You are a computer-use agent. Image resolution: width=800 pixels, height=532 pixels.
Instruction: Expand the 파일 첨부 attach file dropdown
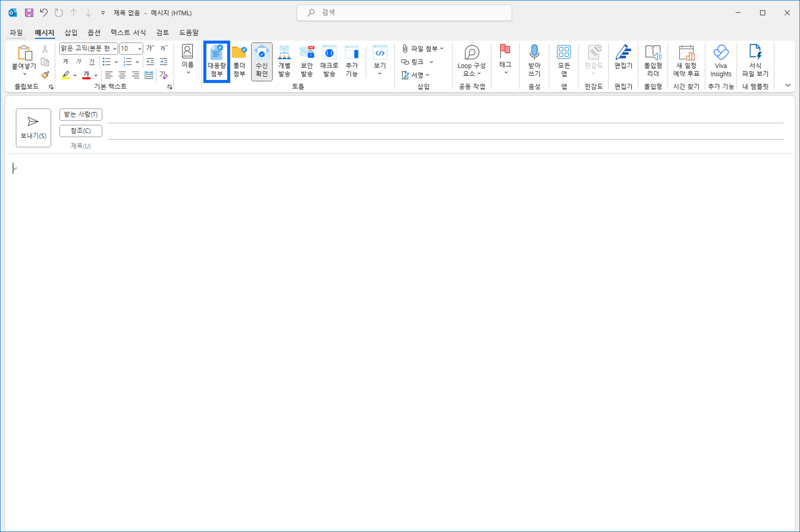click(442, 49)
